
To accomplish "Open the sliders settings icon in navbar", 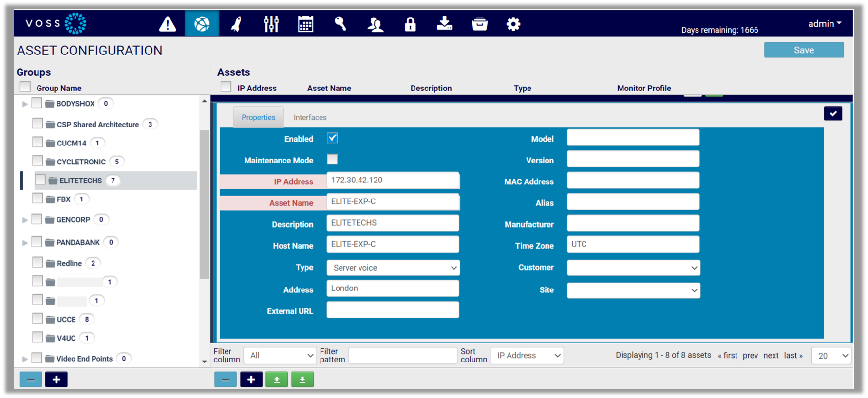I will [271, 24].
